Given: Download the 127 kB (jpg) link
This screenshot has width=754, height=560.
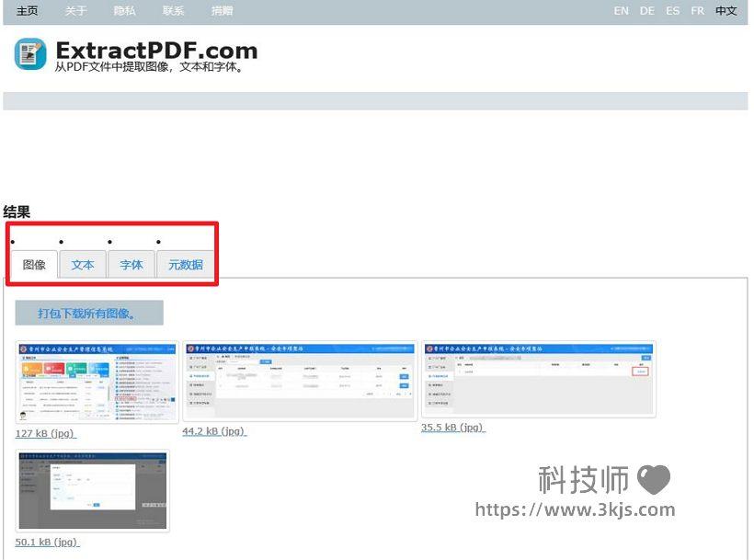Looking at the screenshot, I should coord(46,433).
